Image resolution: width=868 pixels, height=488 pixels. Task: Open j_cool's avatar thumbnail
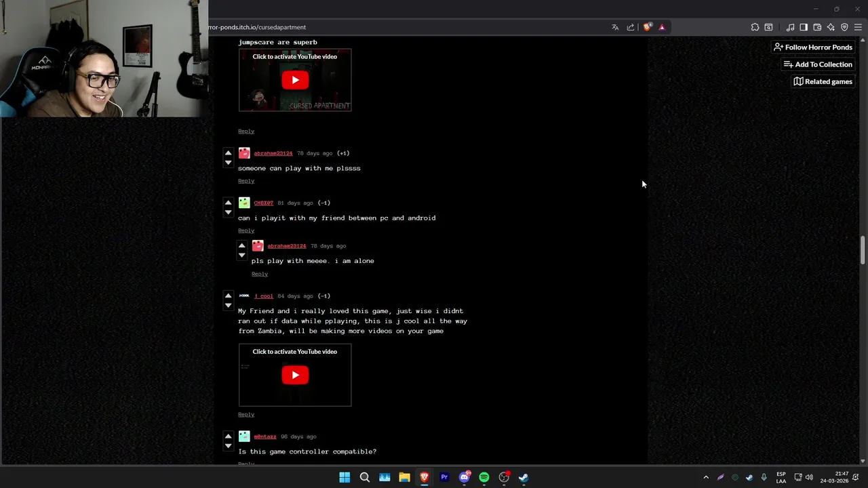pos(244,296)
